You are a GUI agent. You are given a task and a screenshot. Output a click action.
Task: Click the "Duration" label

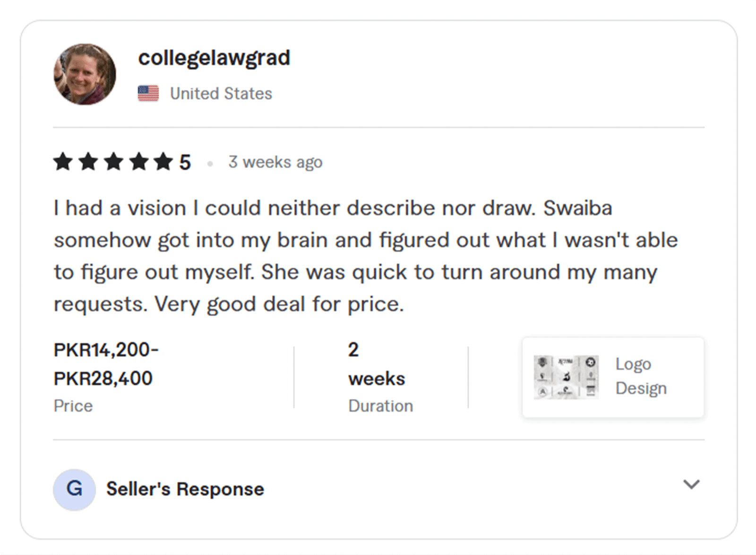pos(380,406)
